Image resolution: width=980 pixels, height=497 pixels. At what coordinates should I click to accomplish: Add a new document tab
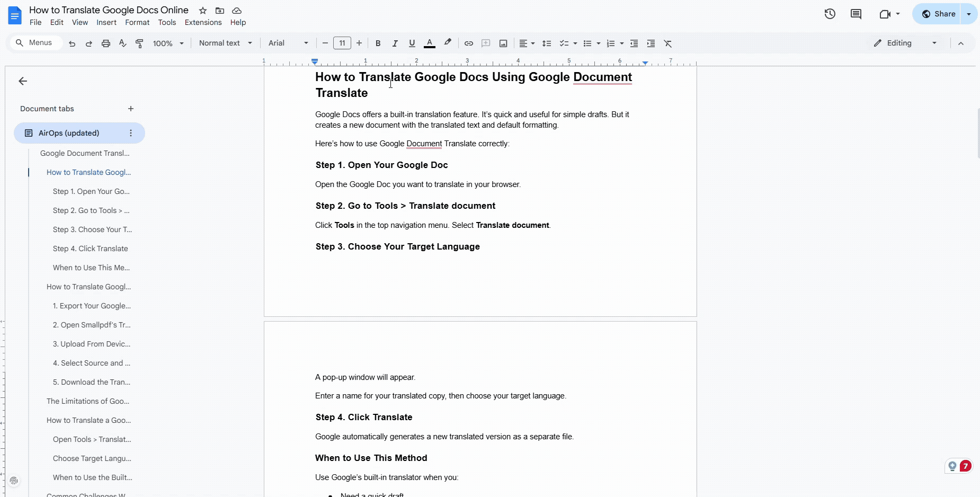click(x=130, y=109)
